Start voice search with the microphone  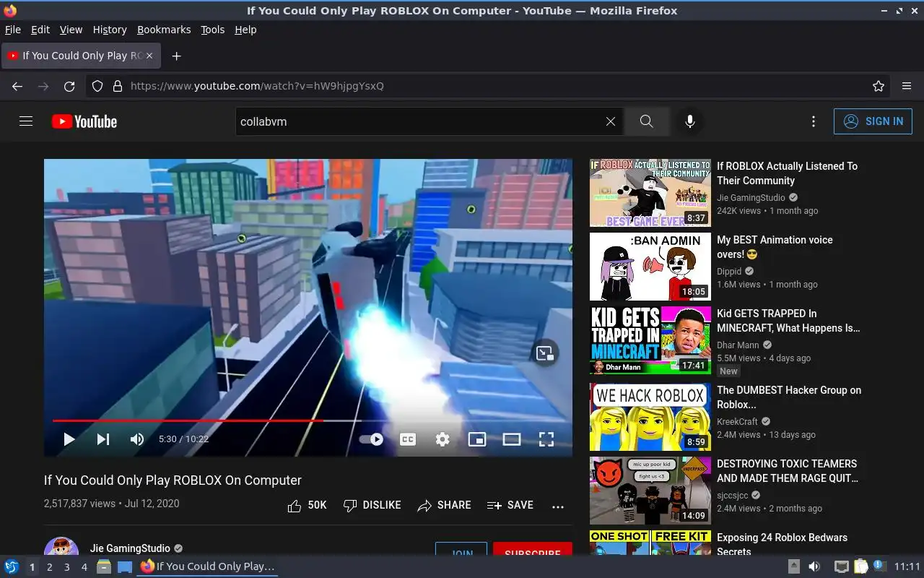pyautogui.click(x=690, y=121)
